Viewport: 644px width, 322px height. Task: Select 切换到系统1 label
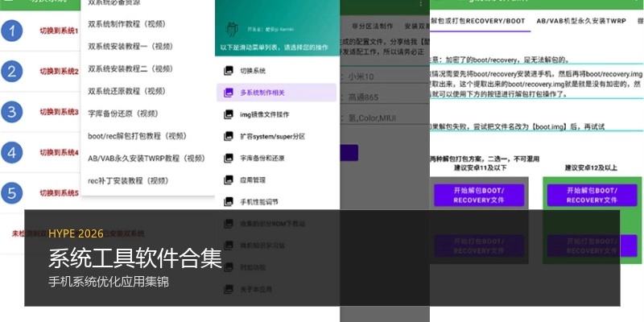click(59, 31)
